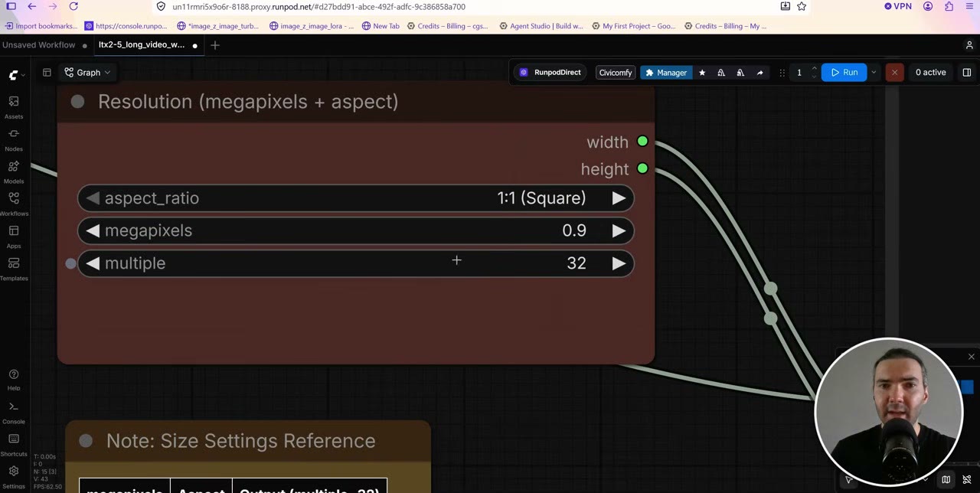Click the RunpodDirect button
This screenshot has width=980, height=493.
click(x=550, y=73)
